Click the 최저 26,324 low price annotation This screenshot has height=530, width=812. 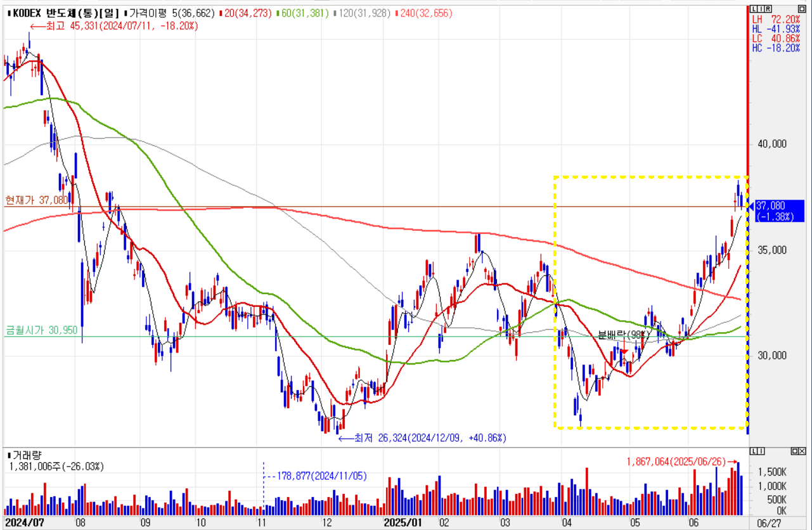click(x=422, y=438)
